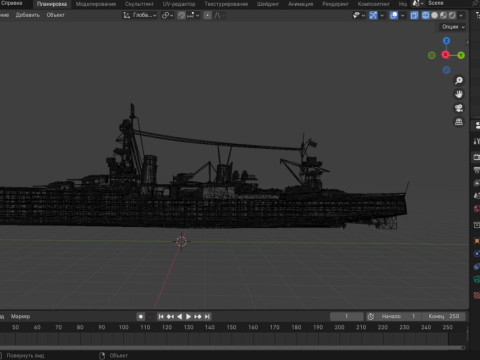
Task: Click the negative Y axis gizmo dot
Action: pos(432,55)
